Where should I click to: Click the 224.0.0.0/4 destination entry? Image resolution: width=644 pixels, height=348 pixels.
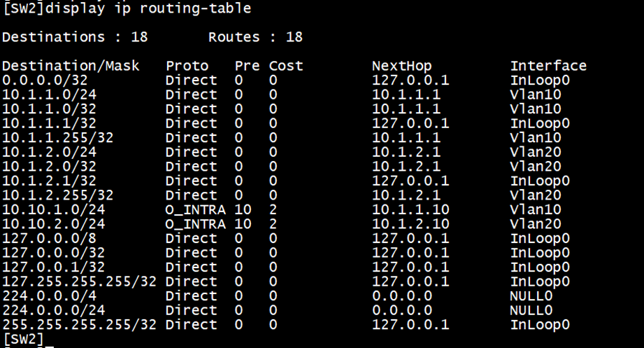(45, 295)
